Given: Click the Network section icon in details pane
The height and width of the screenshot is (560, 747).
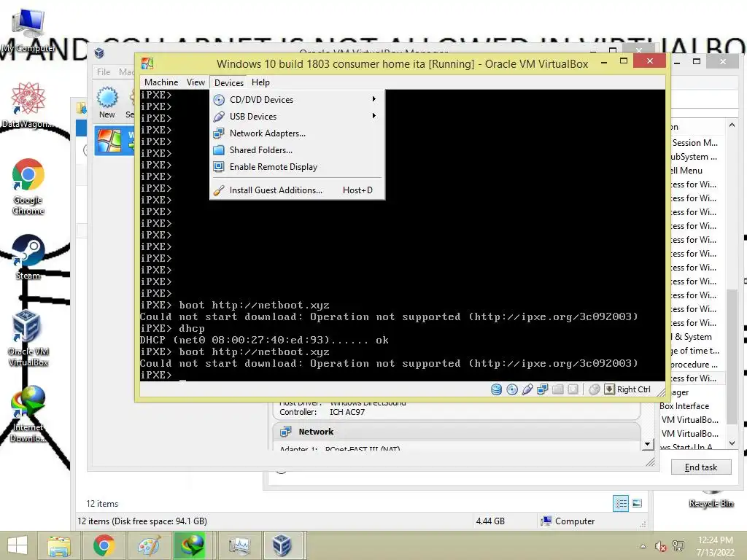Looking at the screenshot, I should point(286,432).
